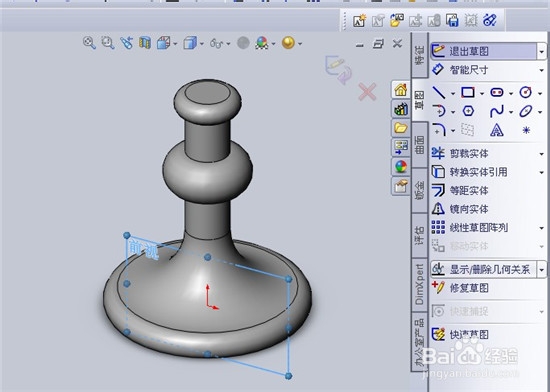
Task: Activate the Section View icon
Action: 145,43
